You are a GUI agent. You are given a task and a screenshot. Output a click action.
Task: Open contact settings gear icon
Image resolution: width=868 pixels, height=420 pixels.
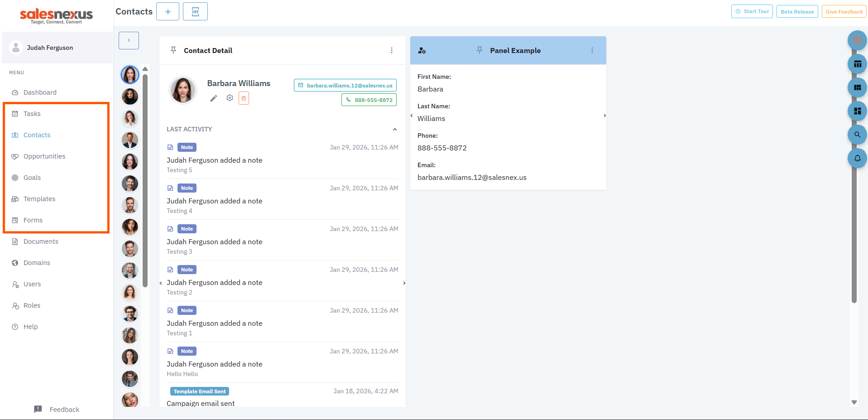[230, 98]
